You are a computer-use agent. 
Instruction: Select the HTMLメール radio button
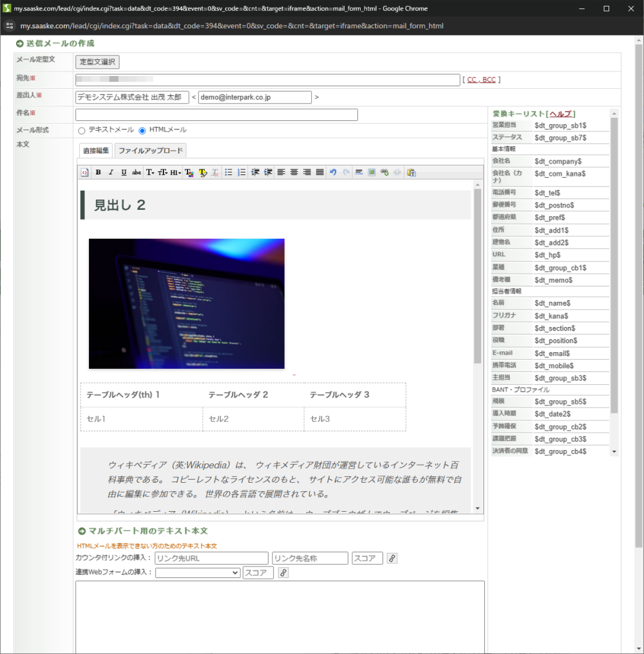coord(142,131)
